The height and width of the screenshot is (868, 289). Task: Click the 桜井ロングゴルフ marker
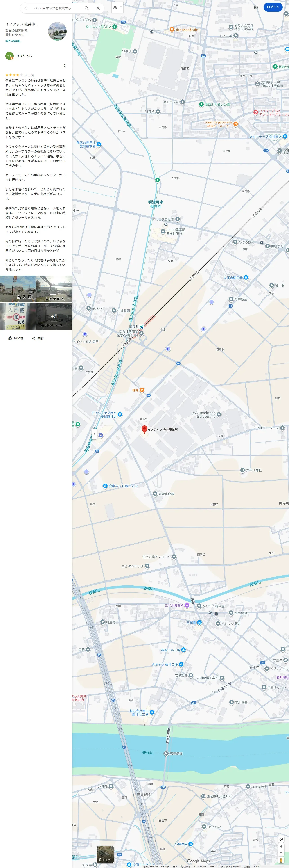(x=115, y=27)
